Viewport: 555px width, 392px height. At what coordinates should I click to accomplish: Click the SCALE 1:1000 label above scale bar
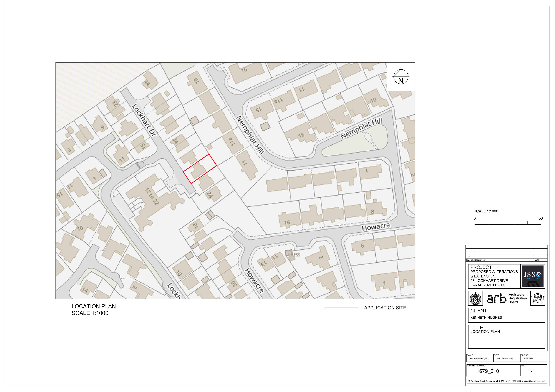point(486,211)
